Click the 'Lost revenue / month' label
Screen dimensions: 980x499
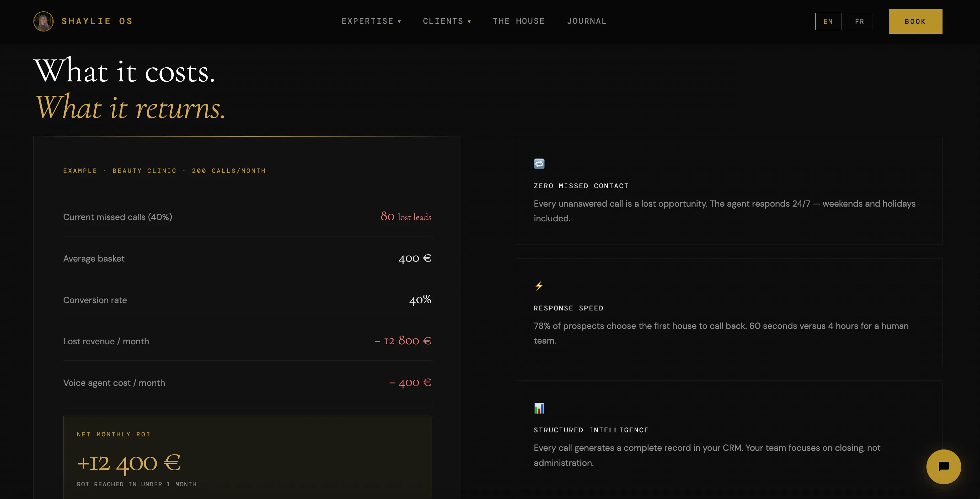pos(106,341)
